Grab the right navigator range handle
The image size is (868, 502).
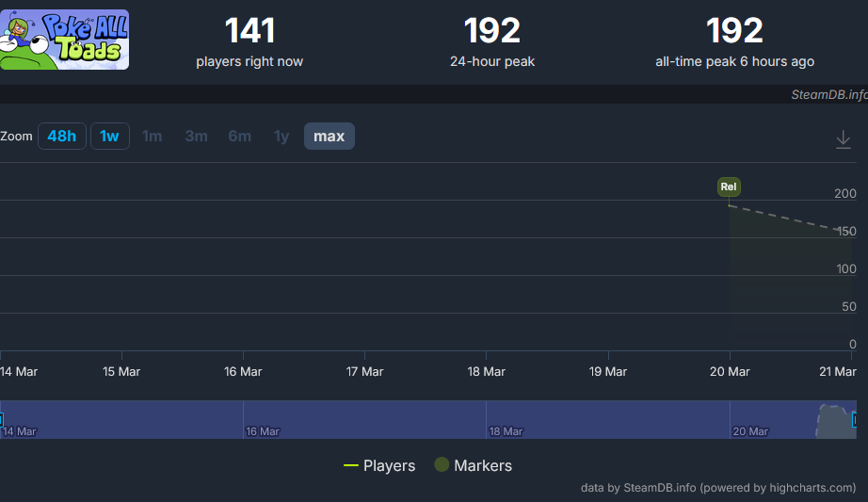point(855,419)
